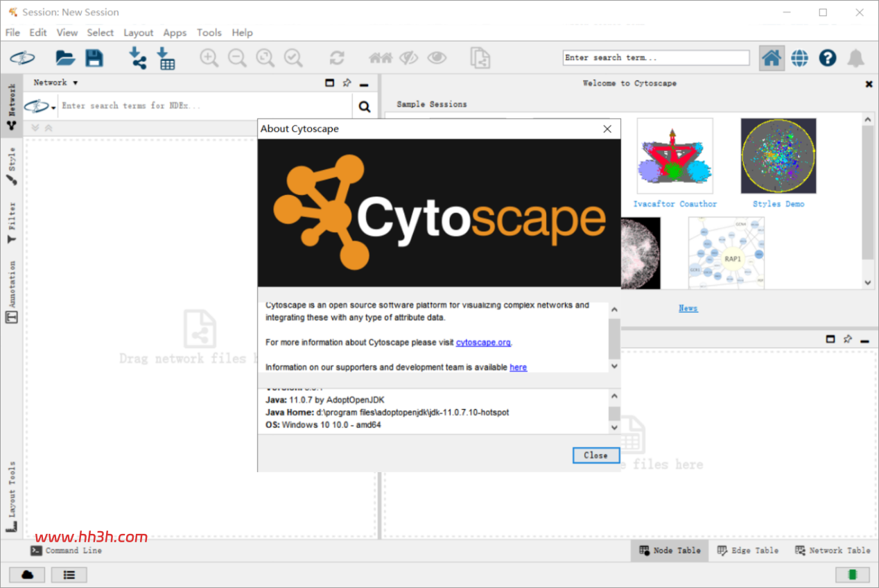The height and width of the screenshot is (588, 879).
Task: Click the zoom in magnifier icon
Action: (x=209, y=58)
